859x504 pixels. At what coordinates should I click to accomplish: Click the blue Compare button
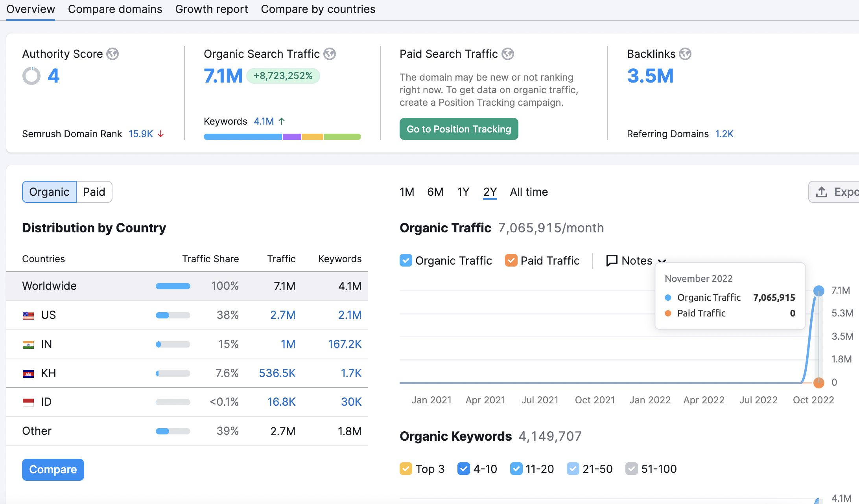[53, 469]
